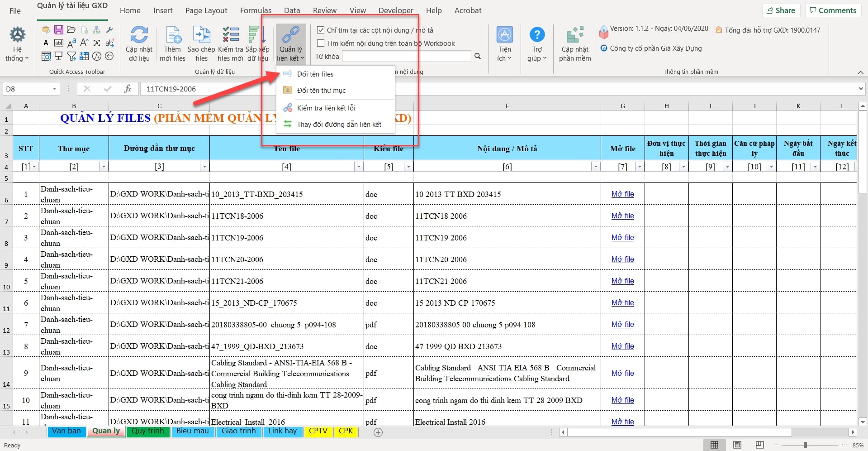Uncheck Chỉ tìm tại các cột nội dung
Viewport: 868px width, 451px height.
tap(321, 30)
